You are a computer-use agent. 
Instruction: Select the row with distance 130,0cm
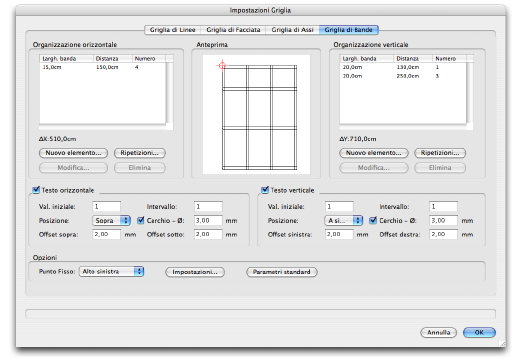[x=403, y=67]
